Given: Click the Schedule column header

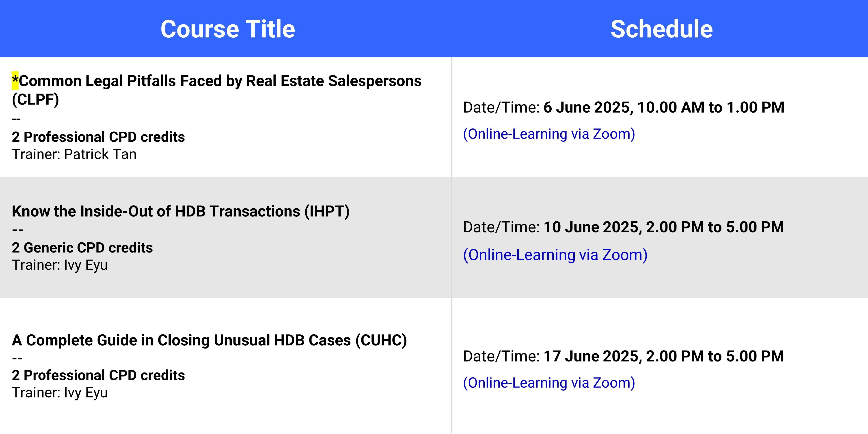Looking at the screenshot, I should (661, 29).
